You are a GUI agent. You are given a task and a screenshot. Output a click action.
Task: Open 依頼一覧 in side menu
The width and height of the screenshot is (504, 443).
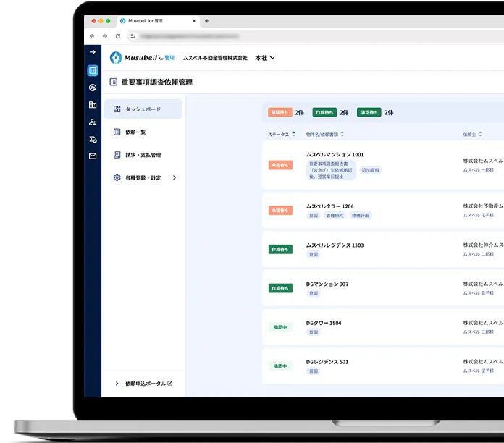click(143, 132)
